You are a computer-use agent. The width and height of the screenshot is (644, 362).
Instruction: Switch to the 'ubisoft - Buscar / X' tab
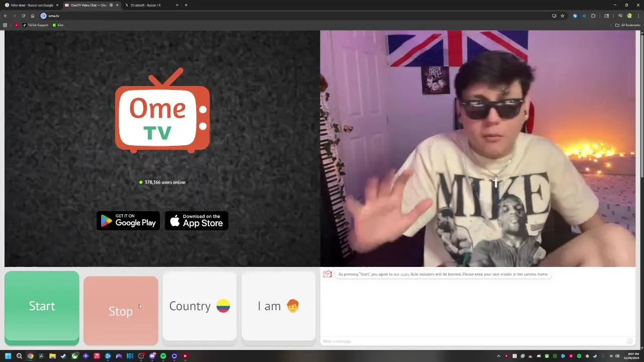coord(151,5)
